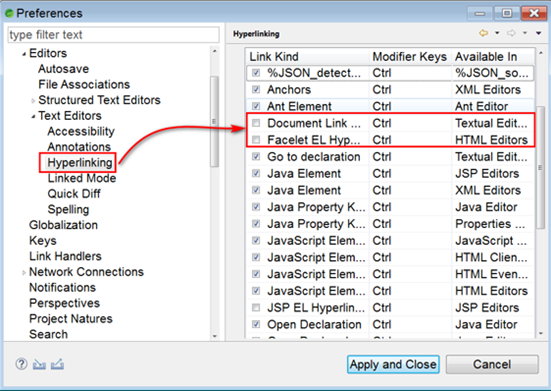Screen dimensions: 551x391
Task: Open the Annotations preference page
Action: (79, 147)
